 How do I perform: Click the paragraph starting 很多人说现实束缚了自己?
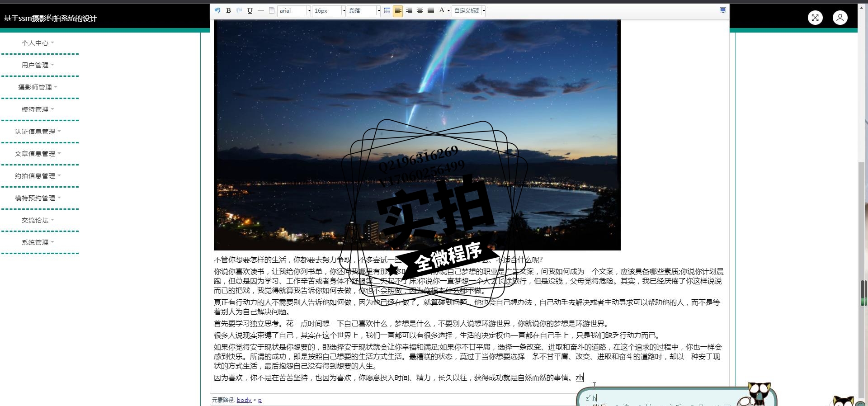(438, 335)
